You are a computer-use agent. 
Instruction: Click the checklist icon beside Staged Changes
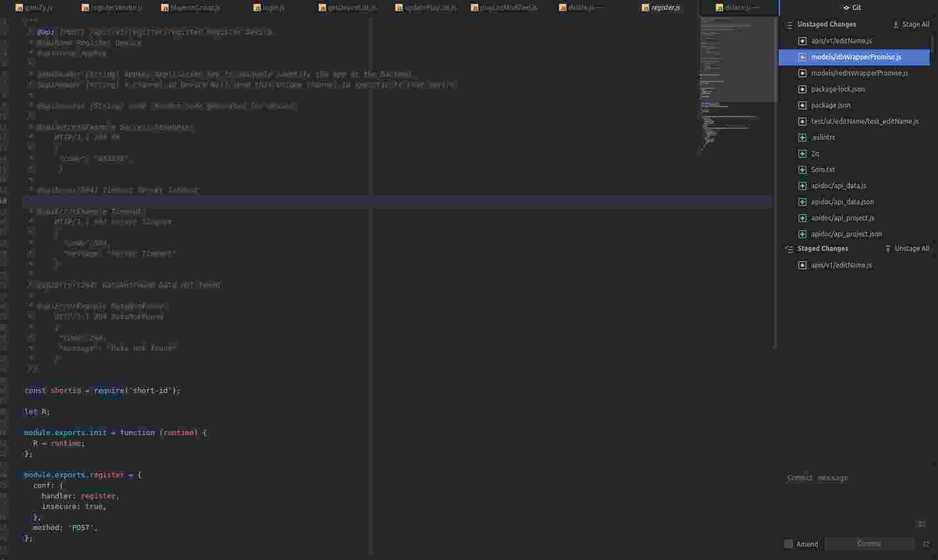(x=789, y=249)
